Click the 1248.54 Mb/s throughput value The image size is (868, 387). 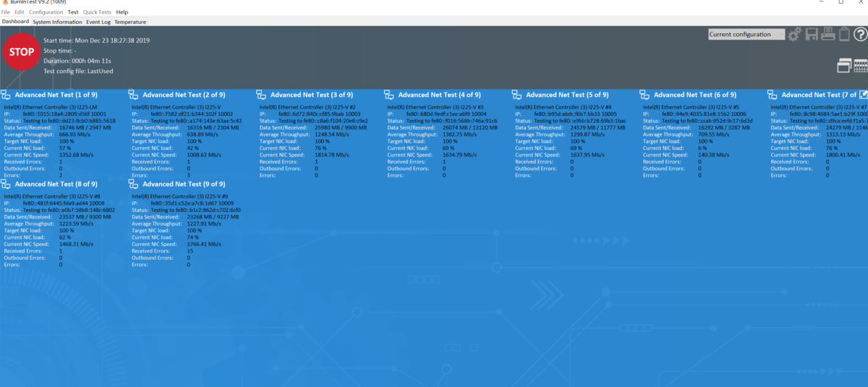click(333, 135)
